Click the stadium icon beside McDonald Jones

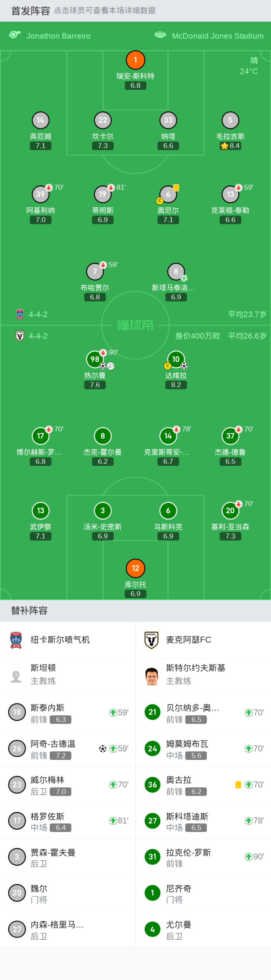(160, 35)
